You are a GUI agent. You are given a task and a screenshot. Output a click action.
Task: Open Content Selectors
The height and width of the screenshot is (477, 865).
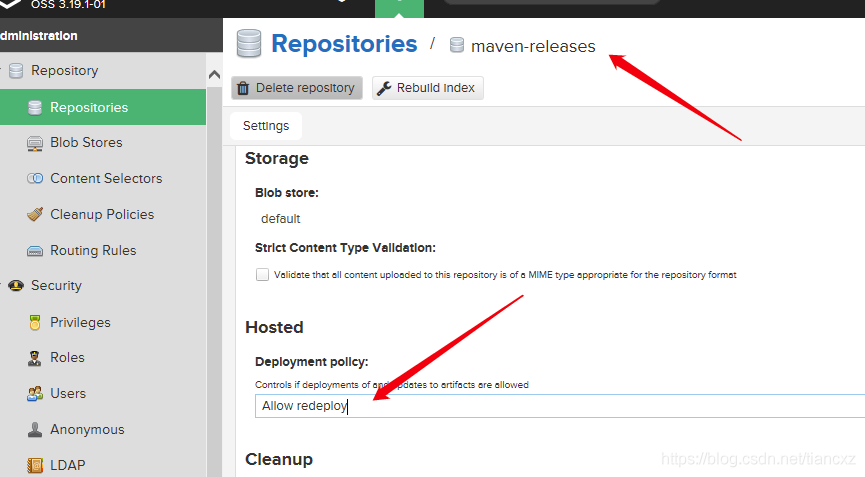106,179
